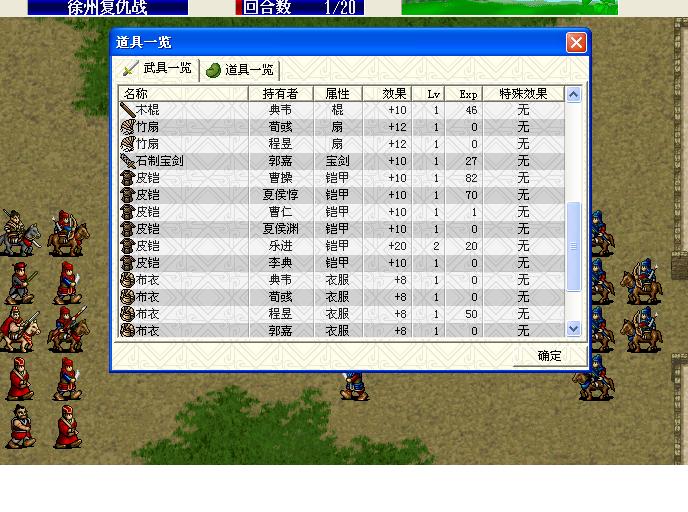Viewport: 688px width, 512px height.
Task: Click holder 李典 in the table
Action: (x=280, y=263)
